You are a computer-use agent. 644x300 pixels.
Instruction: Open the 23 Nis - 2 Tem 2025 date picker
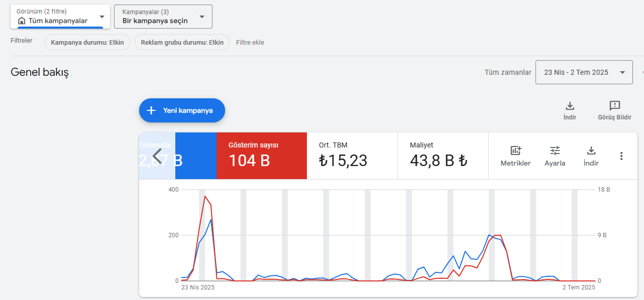[584, 72]
